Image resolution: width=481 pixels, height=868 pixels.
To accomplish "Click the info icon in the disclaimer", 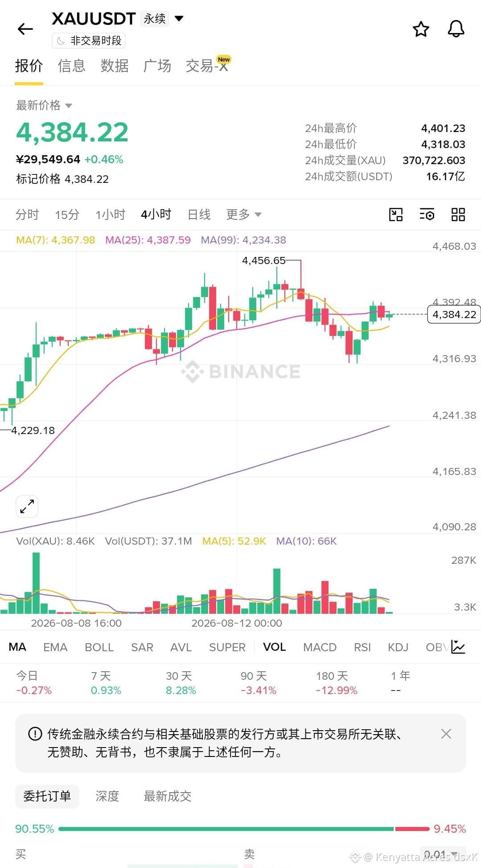I will point(35,734).
